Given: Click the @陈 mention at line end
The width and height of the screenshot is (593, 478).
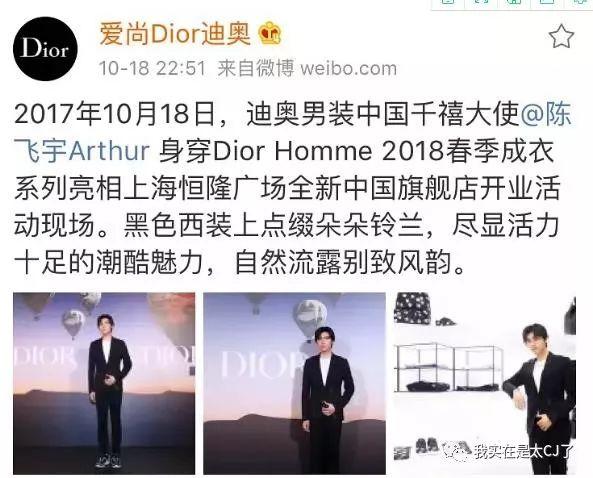Looking at the screenshot, I should pyautogui.click(x=547, y=114).
